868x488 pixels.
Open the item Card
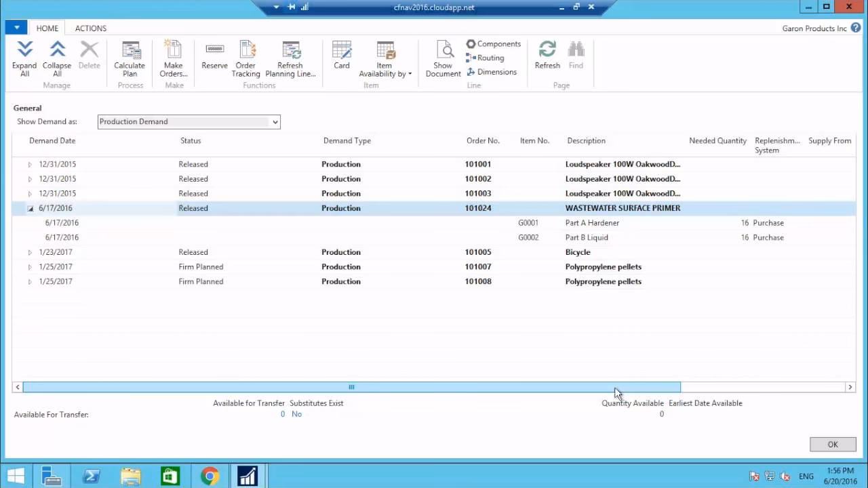(341, 54)
